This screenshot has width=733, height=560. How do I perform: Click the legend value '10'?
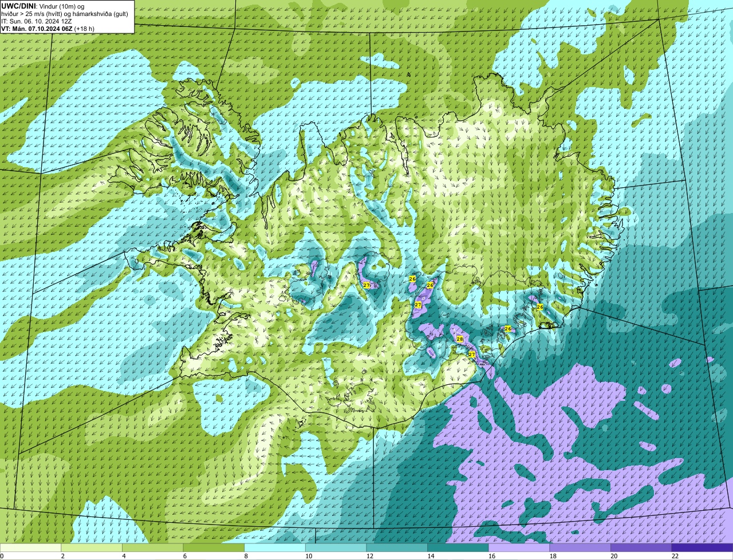[x=309, y=556]
